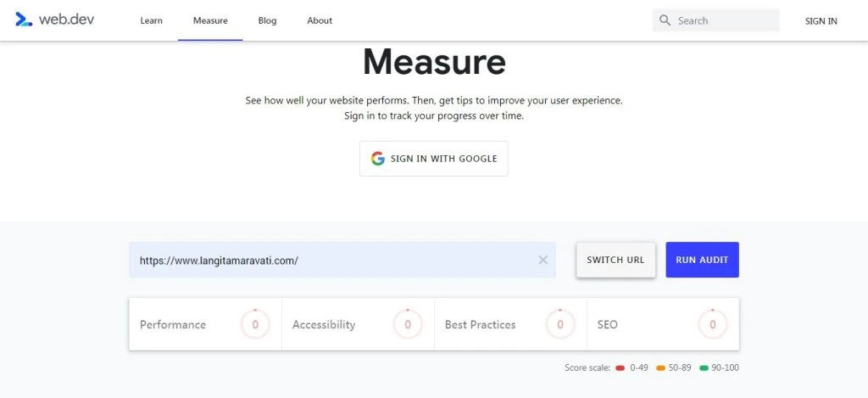Click the URL input field
Image resolution: width=868 pixels, height=398 pixels.
tap(342, 260)
